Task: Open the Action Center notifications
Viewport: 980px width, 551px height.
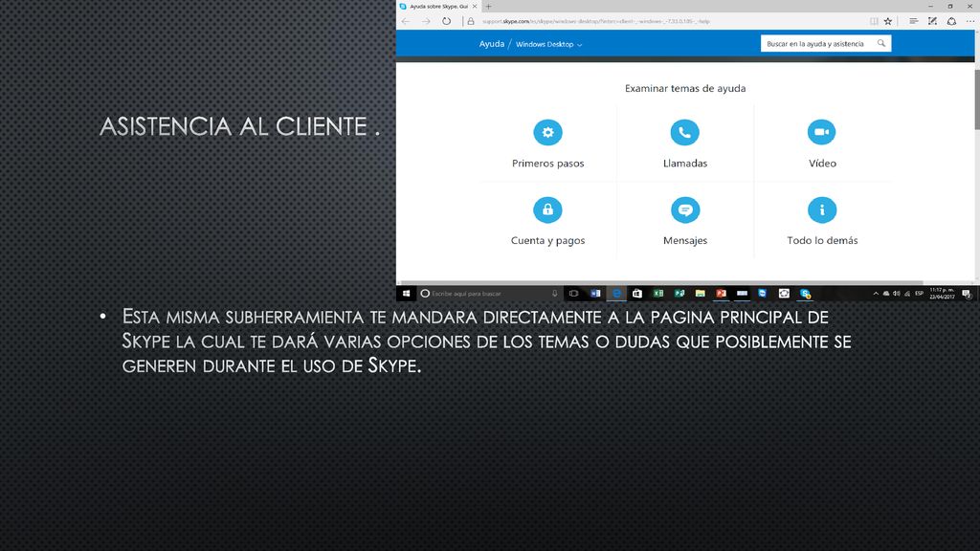Action: 967,293
